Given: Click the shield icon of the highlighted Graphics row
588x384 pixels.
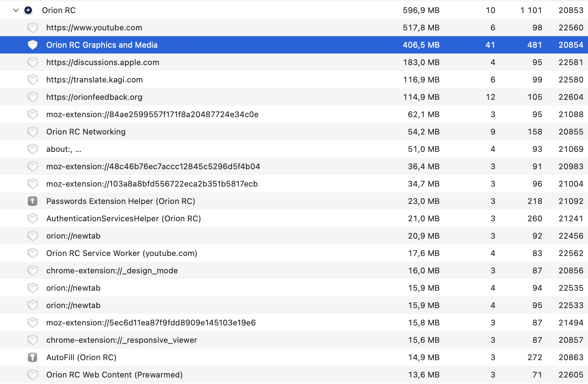Looking at the screenshot, I should [x=33, y=45].
